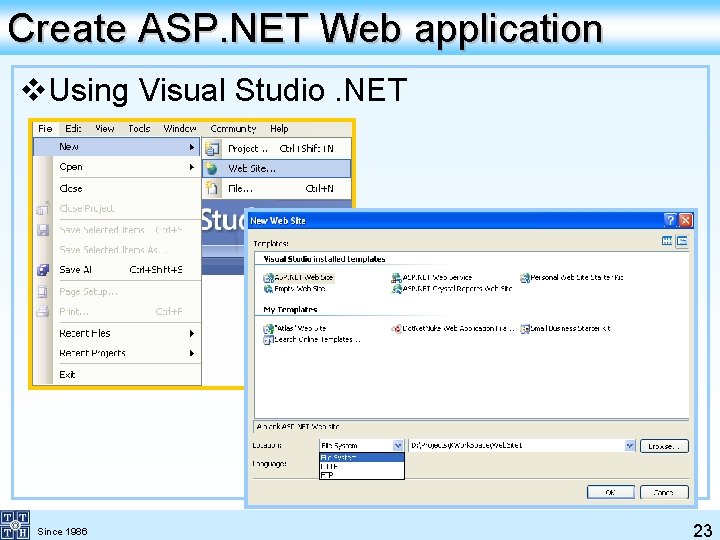Select ASP.NET Crystal Reports Web Site template
The height and width of the screenshot is (540, 720).
pyautogui.click(x=452, y=289)
